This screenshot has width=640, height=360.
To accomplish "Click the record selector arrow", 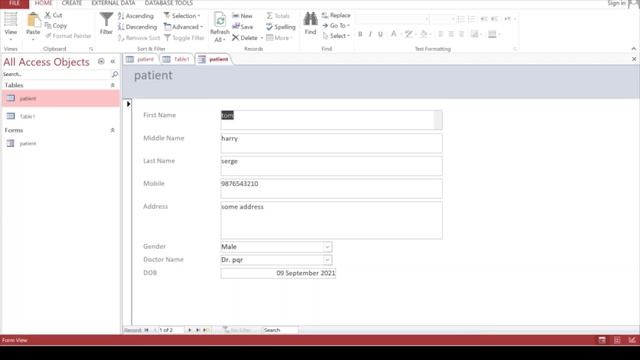I will coord(128,104).
